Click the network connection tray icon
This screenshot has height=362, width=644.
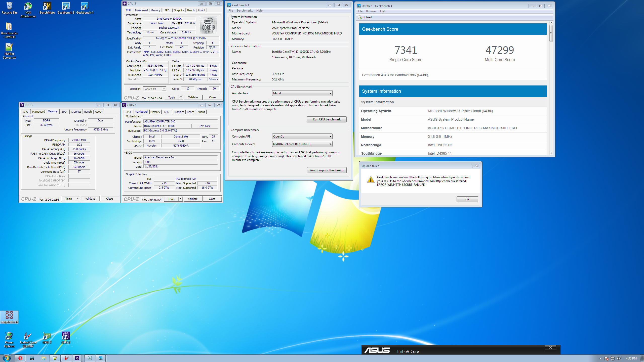click(613, 358)
